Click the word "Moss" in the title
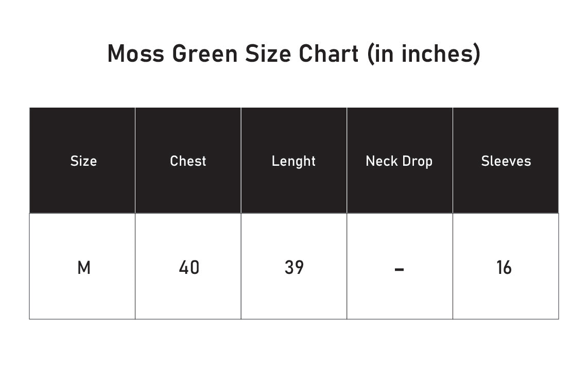Viewport: 588px width, 382px height. click(x=136, y=54)
